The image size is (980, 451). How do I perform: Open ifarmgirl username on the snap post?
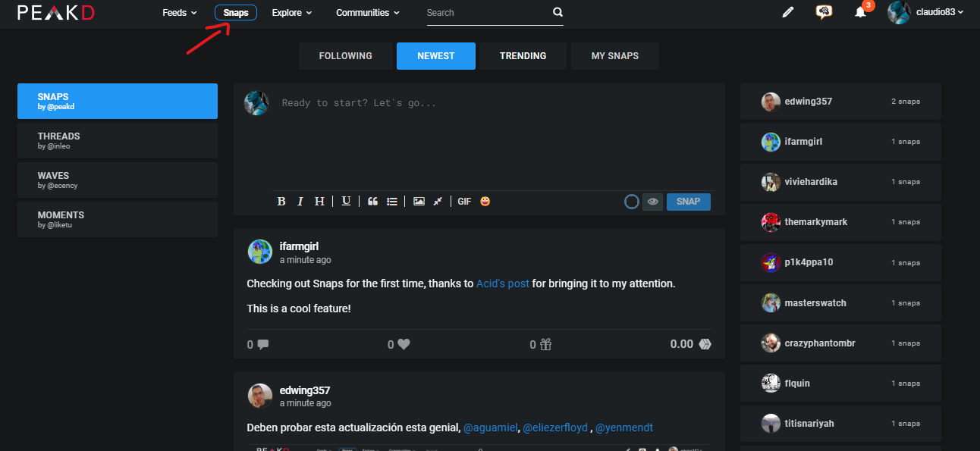(x=299, y=246)
